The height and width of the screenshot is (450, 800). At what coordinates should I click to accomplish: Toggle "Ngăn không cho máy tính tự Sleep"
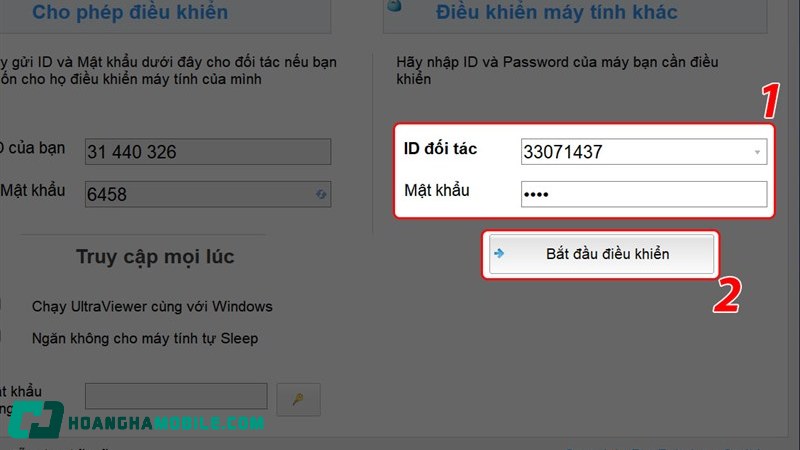(145, 338)
